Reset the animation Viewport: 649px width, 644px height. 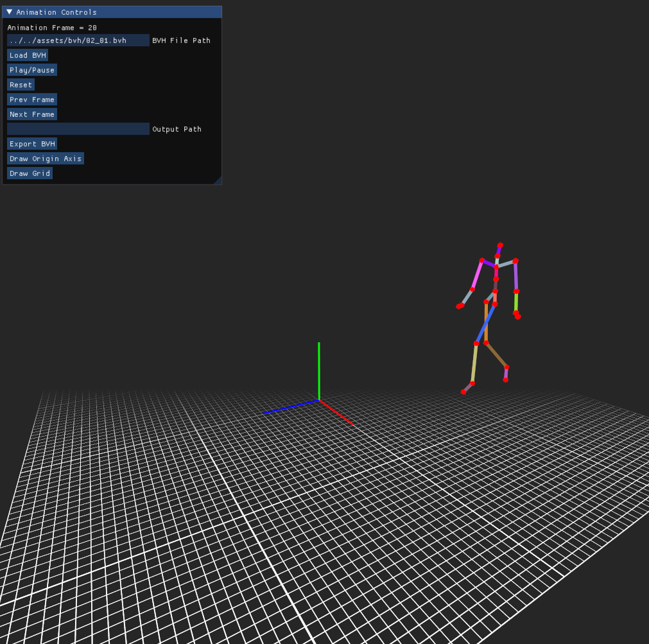click(x=21, y=85)
